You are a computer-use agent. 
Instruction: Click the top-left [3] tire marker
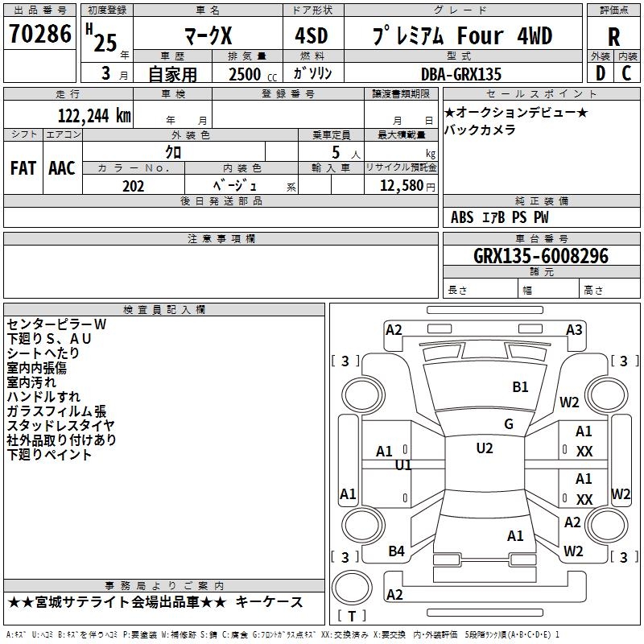pyautogui.click(x=345, y=361)
